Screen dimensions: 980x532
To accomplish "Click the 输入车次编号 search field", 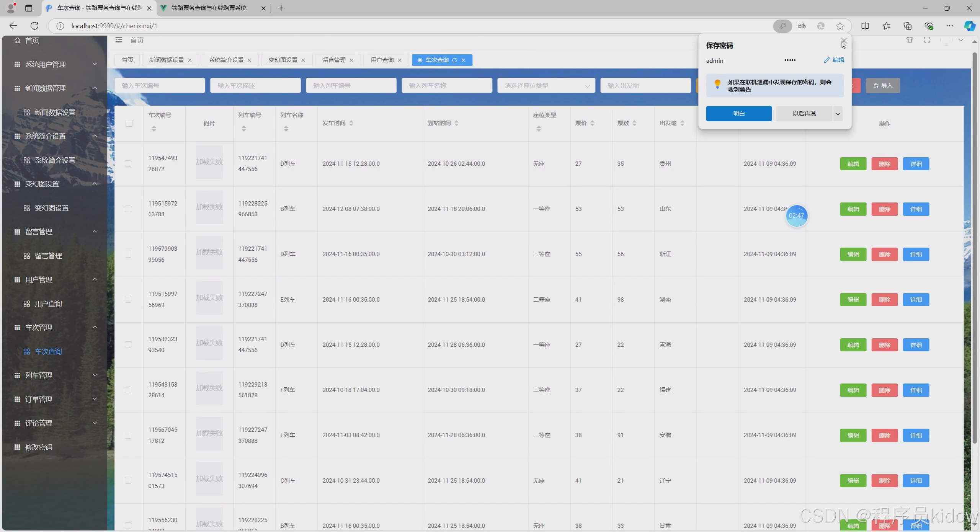I will click(x=160, y=85).
